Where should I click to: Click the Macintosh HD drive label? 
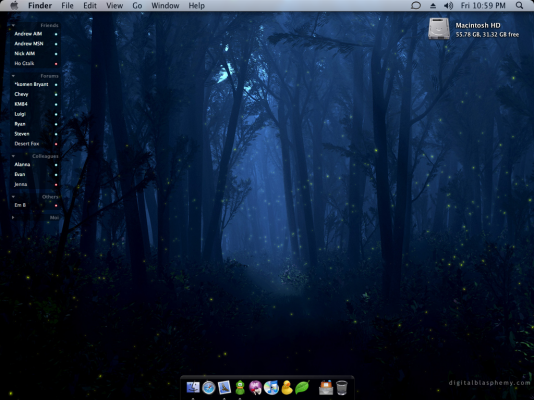click(478, 25)
